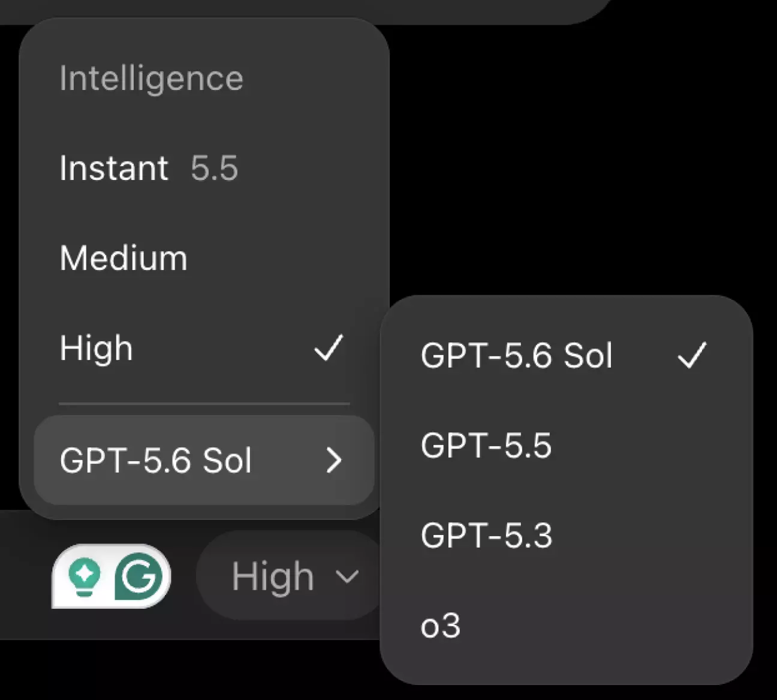Click the checkmark next to GPT-5.6 Sol
The image size is (777, 700).
click(x=692, y=355)
